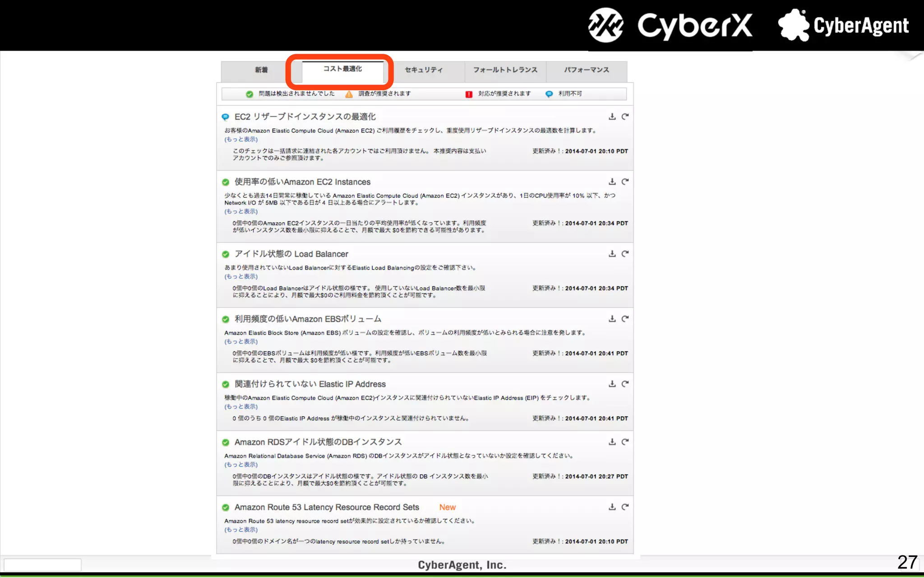This screenshot has height=578, width=924.
Task: Download the underutilized Amazon EBS volume results
Action: (612, 319)
